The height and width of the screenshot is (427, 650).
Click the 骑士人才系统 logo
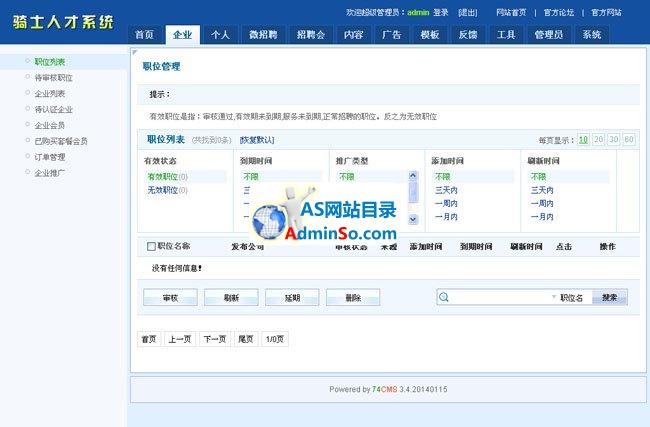63,22
